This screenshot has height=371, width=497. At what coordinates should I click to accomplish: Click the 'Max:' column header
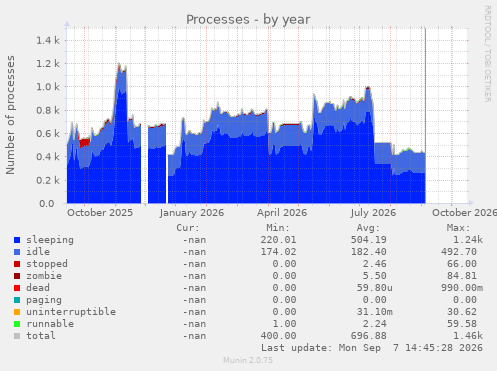click(x=458, y=228)
